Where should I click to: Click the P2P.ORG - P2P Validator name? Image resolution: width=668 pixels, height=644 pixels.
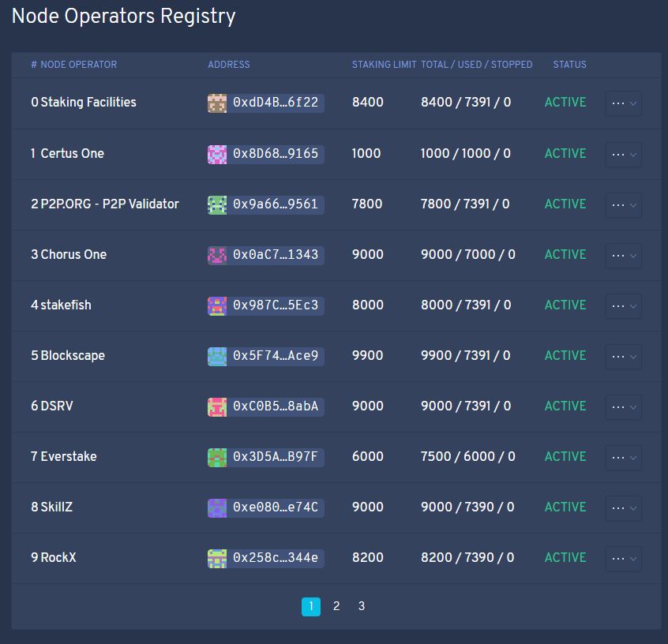point(110,204)
